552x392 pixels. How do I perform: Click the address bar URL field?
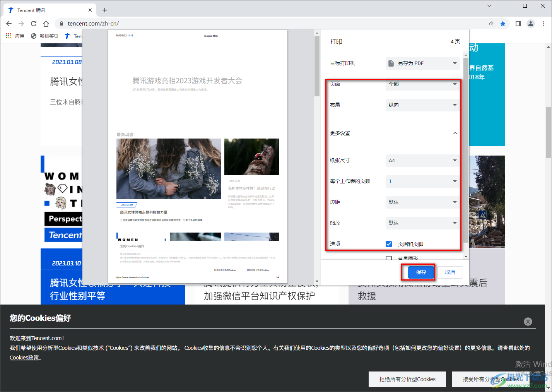(271, 24)
